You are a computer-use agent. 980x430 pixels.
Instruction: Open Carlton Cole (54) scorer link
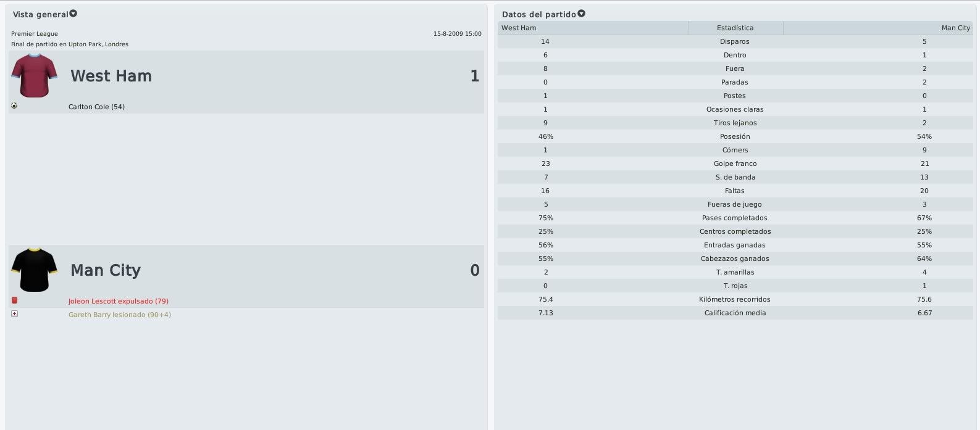tap(96, 107)
